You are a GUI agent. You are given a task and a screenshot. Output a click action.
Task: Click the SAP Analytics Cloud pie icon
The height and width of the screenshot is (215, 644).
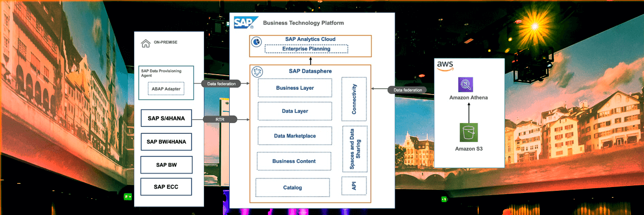pyautogui.click(x=257, y=41)
